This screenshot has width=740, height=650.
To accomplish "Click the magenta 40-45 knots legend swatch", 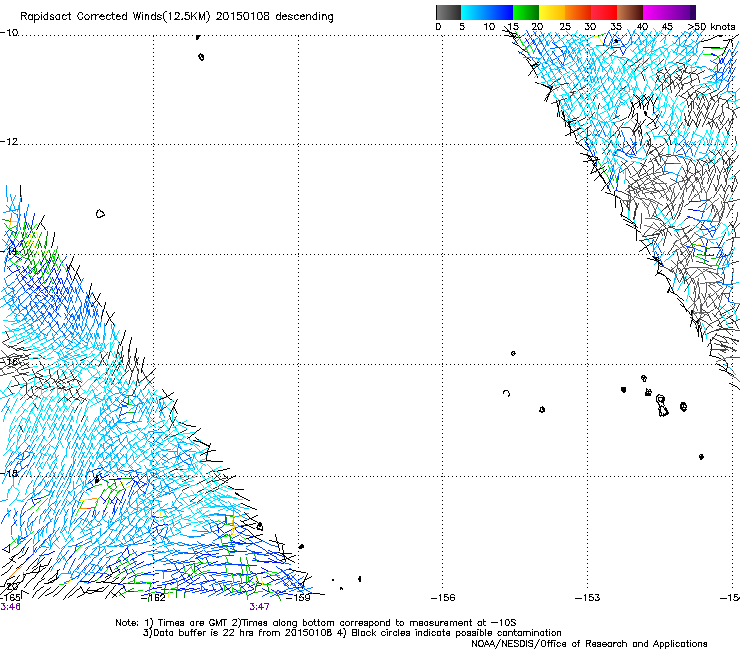I will click(656, 12).
